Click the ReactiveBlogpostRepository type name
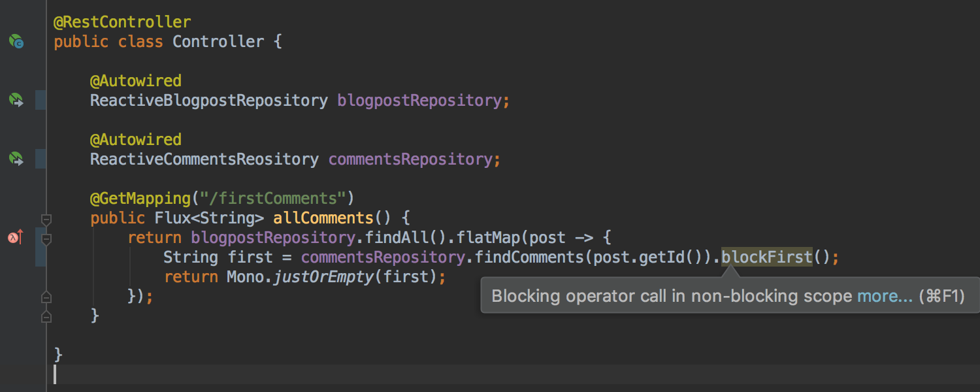980x392 pixels. 209,101
